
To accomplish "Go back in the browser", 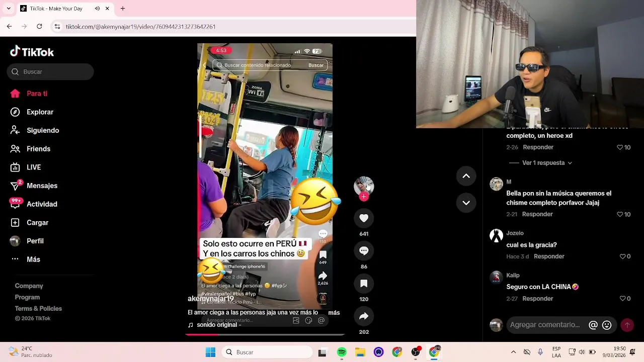I will pyautogui.click(x=9, y=26).
